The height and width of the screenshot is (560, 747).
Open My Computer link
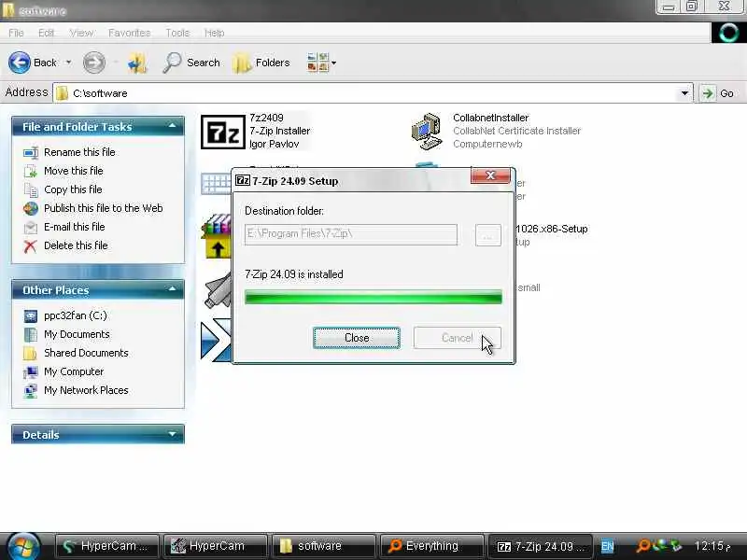(74, 371)
